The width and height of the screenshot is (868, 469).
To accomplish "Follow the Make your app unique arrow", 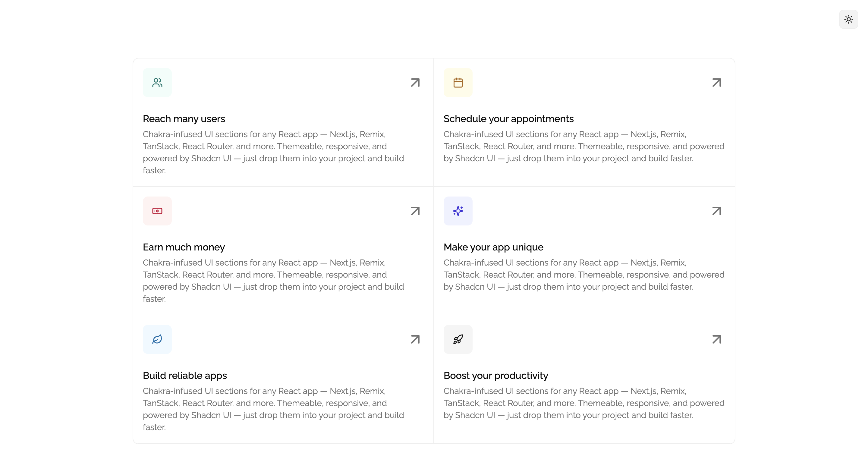I will 716,211.
